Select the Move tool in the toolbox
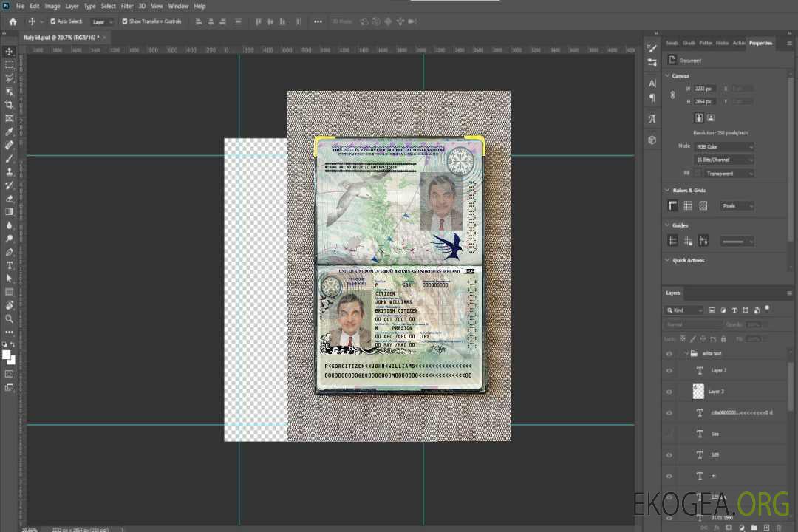Image resolution: width=798 pixels, height=532 pixels. tap(9, 52)
